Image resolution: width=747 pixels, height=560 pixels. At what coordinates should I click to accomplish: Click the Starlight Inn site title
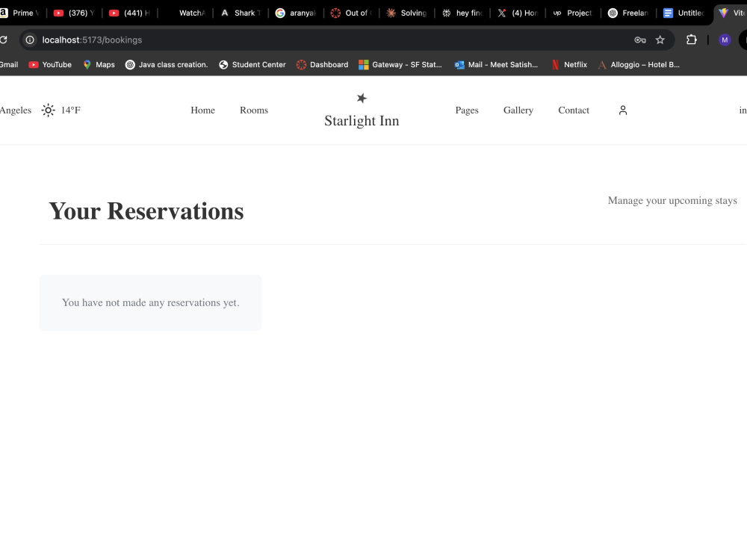tap(362, 121)
